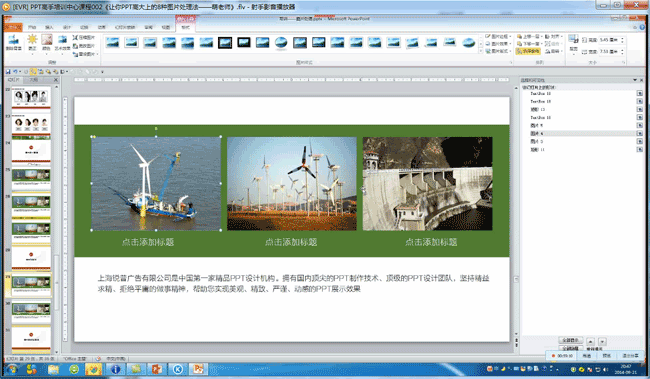Click the Remove Background icon in the ribbon
The height and width of the screenshot is (379, 650).
pos(13,43)
